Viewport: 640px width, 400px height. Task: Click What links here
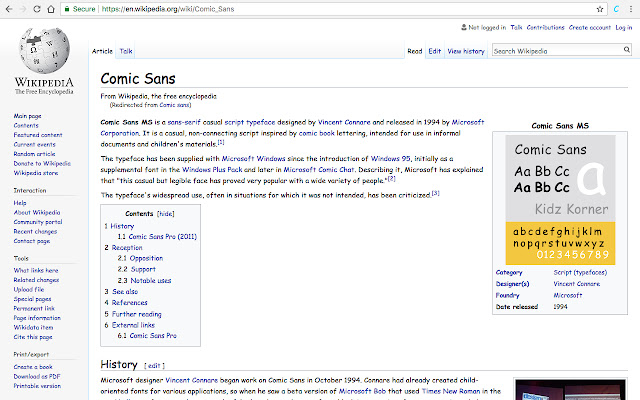36,270
